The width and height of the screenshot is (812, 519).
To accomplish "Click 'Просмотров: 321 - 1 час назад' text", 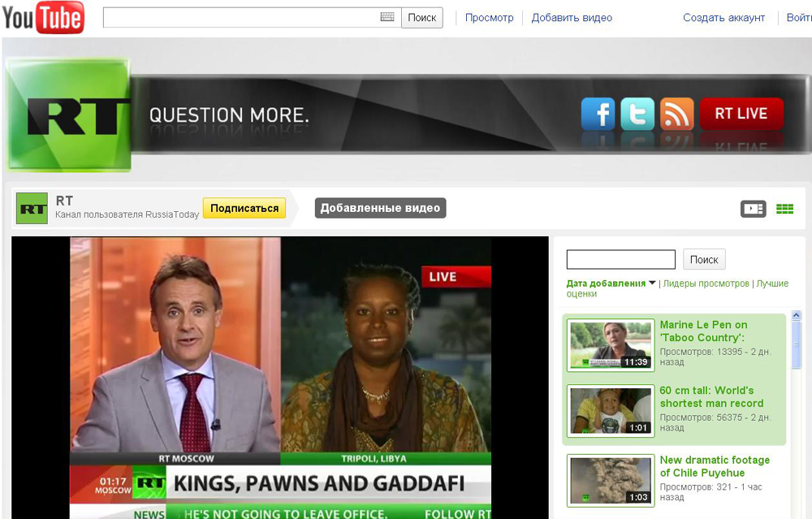I will 710,492.
